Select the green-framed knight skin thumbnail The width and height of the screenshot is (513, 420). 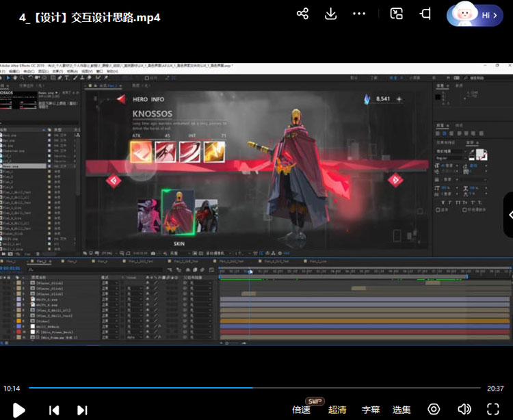coord(178,212)
